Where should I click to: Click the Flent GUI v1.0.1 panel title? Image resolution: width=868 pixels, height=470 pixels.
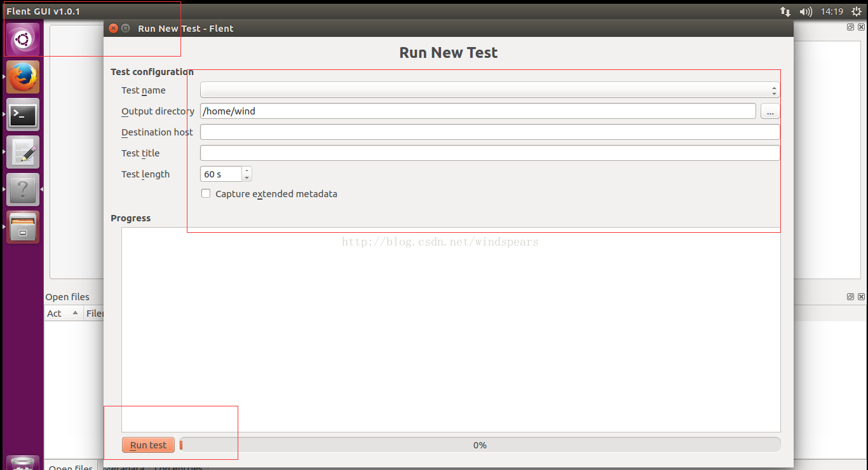pyautogui.click(x=43, y=11)
